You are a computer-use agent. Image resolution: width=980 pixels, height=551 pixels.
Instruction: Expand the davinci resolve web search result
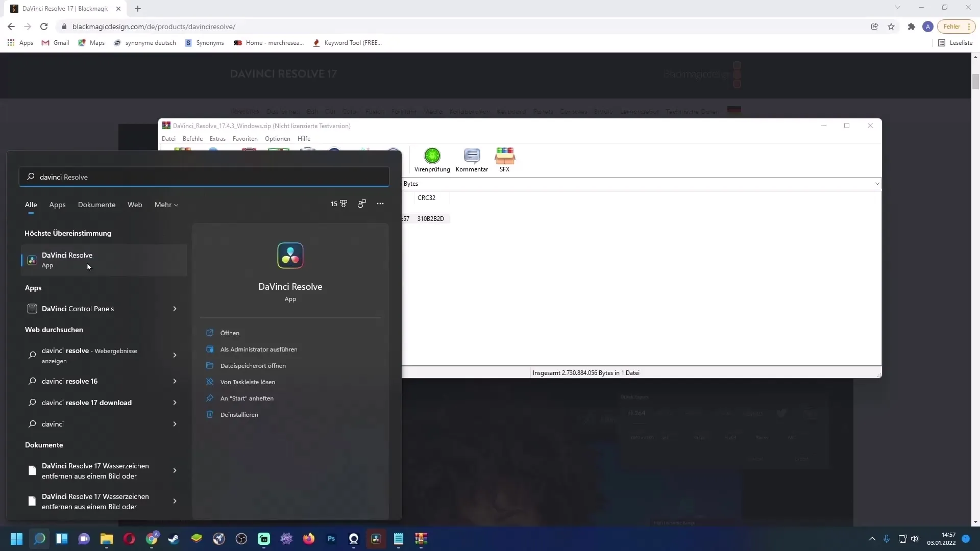point(175,355)
